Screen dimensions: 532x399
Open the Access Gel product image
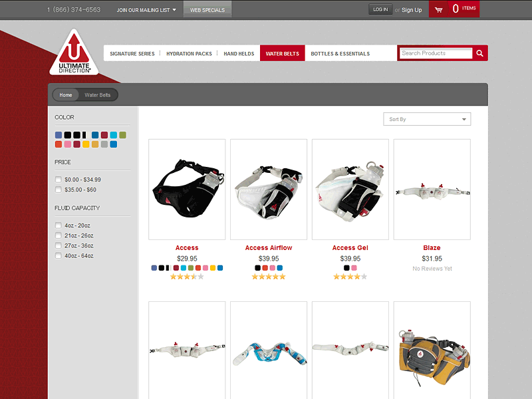click(x=350, y=190)
